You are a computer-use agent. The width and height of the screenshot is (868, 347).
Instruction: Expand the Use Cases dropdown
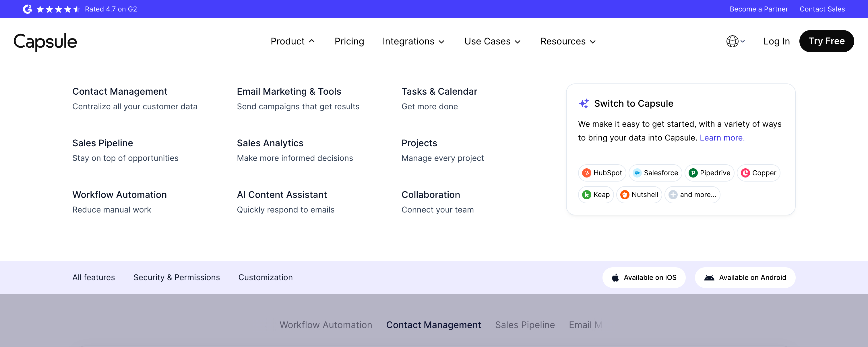pos(492,41)
